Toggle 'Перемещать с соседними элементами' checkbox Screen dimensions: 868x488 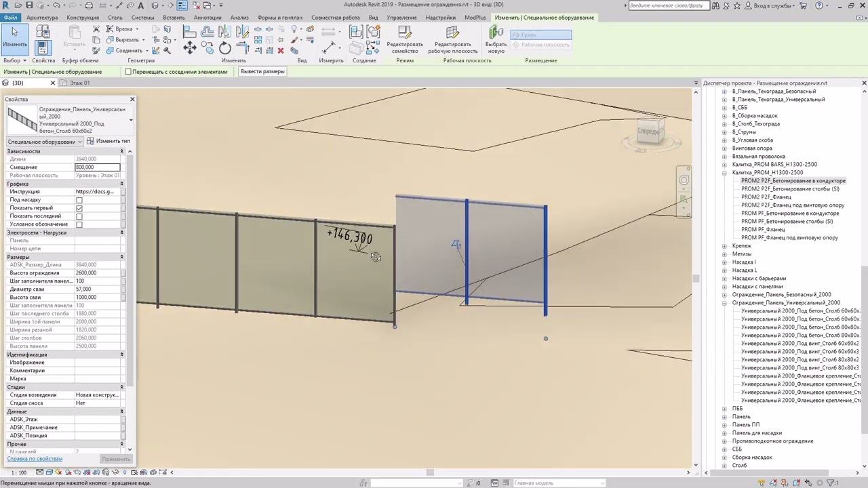pyautogui.click(x=128, y=72)
